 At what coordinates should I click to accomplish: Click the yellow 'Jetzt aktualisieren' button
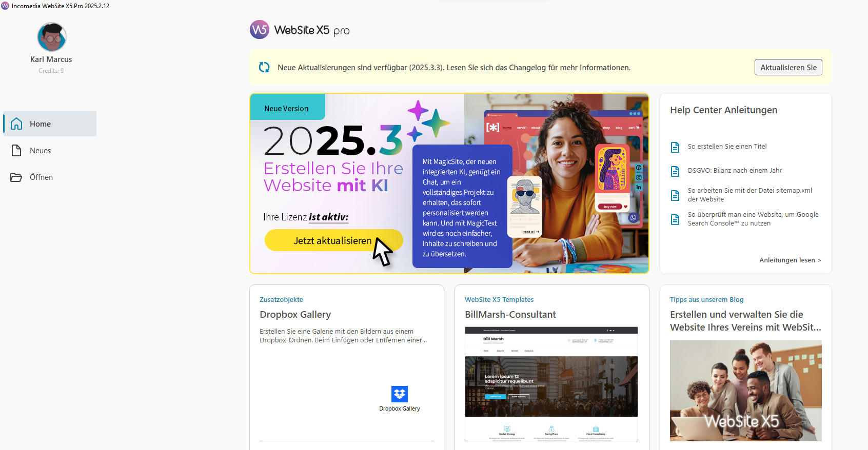click(x=333, y=240)
